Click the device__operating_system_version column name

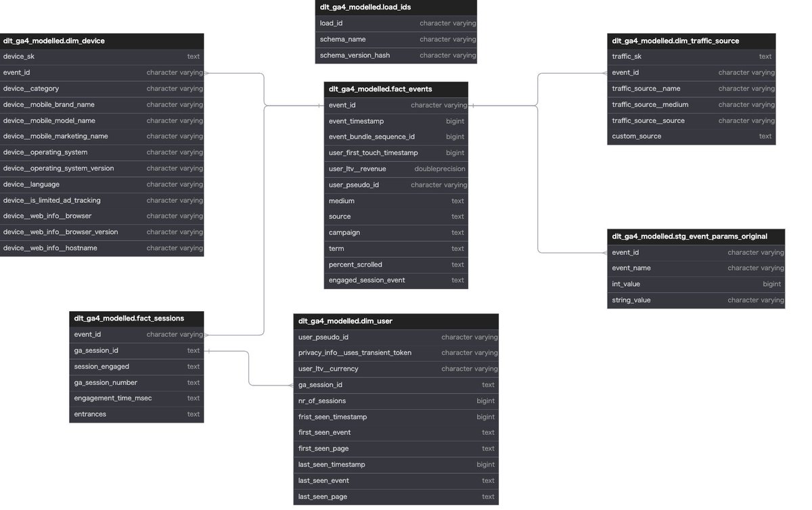point(59,168)
